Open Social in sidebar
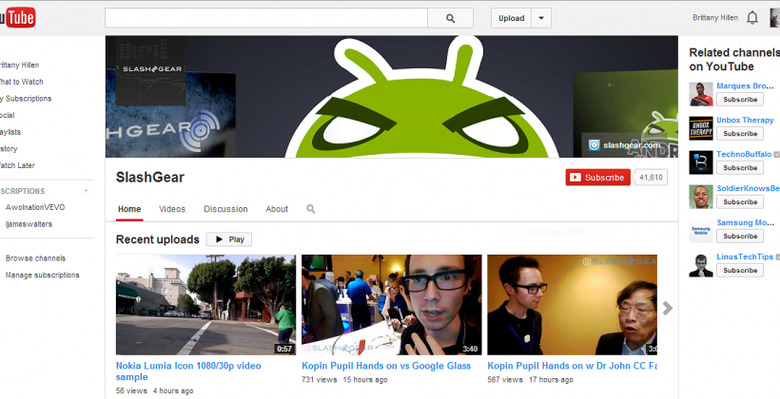 [x=7, y=115]
